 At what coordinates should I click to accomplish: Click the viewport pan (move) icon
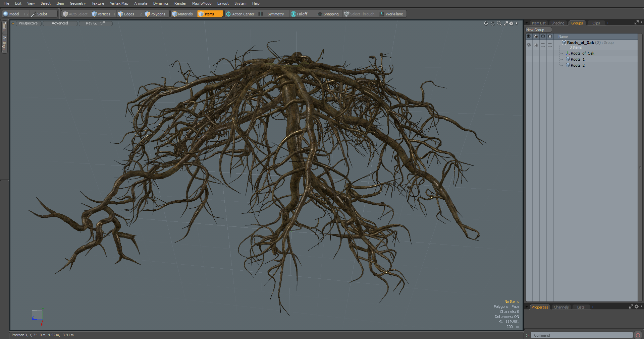[486, 23]
